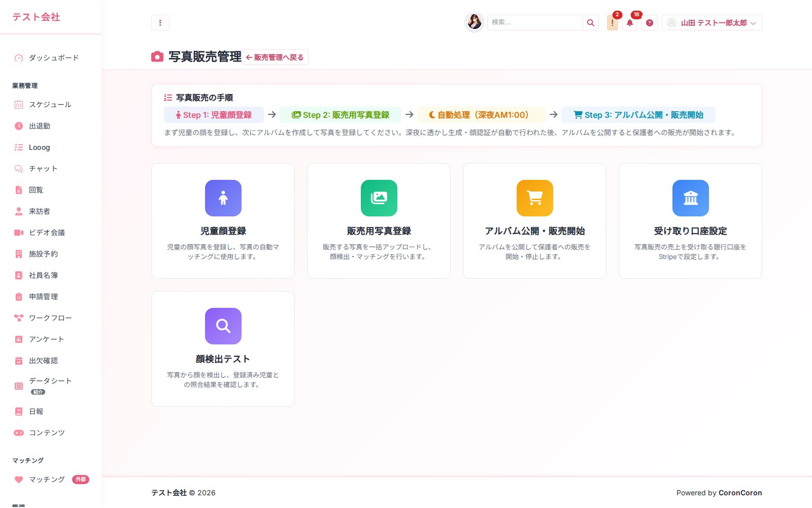
Task: Click the 販売管理へ戻る back button
Action: (x=275, y=57)
